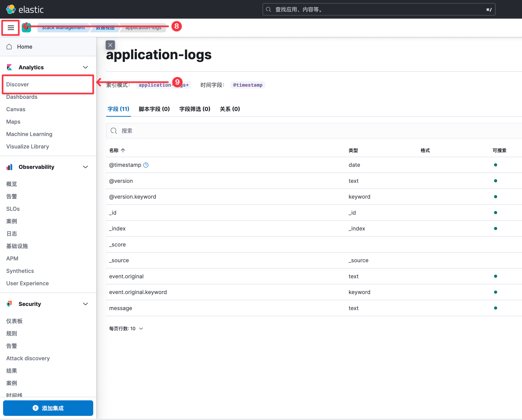Click the searchable dot for @timestamp row

pyautogui.click(x=496, y=165)
